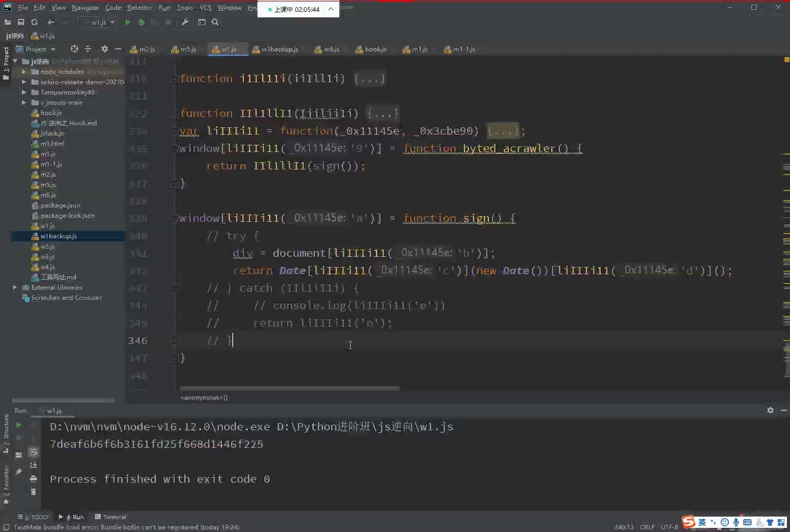
Task: Open the TODO tool window
Action: pos(34,517)
